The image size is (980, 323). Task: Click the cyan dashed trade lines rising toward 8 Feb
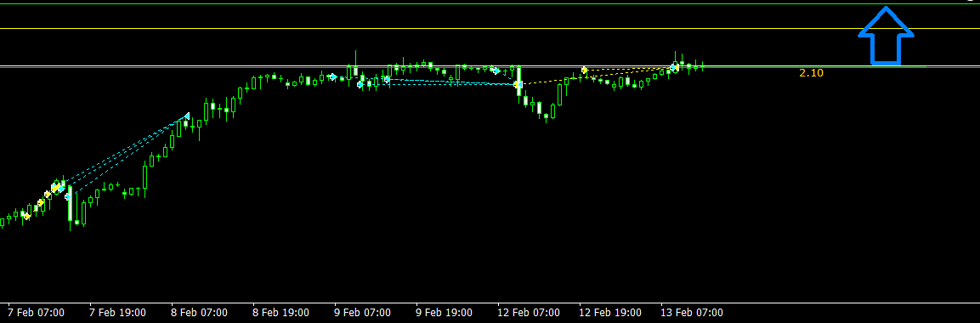pos(125,153)
